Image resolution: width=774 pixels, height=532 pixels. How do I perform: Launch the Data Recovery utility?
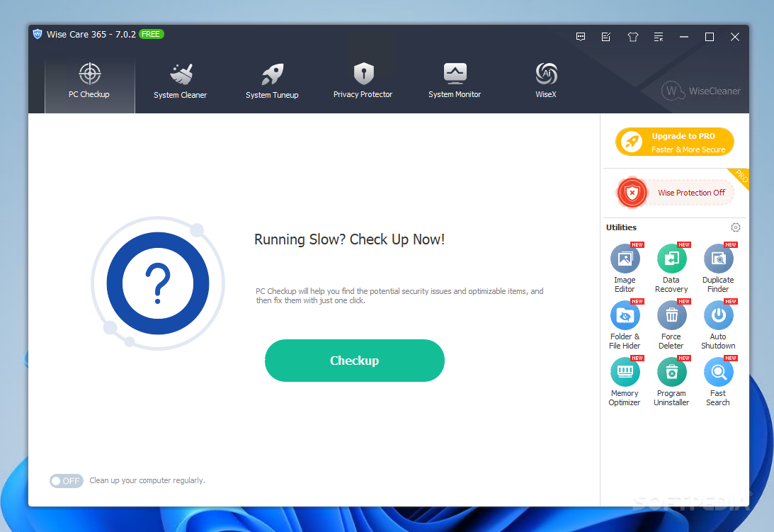(x=671, y=268)
